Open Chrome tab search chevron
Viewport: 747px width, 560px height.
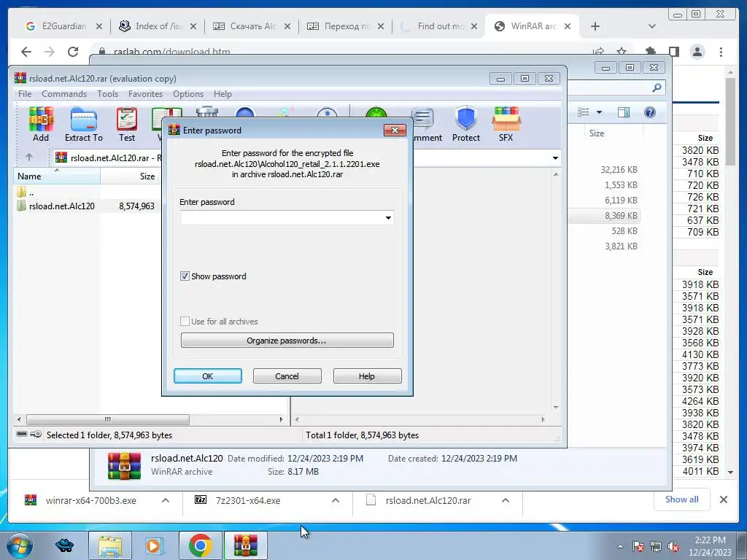coord(652,26)
